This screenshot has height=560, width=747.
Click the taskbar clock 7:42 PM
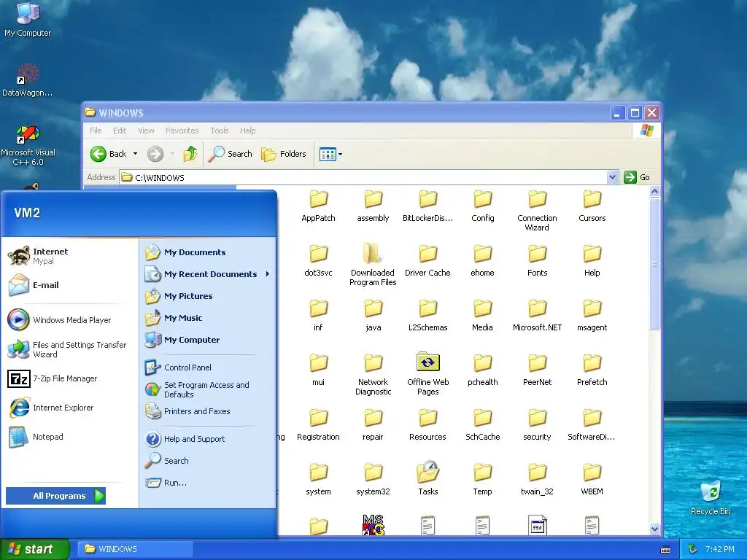tap(720, 549)
